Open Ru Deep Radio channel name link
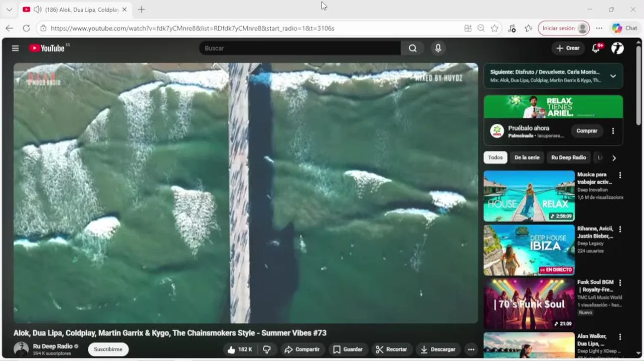This screenshot has width=644, height=361. click(53, 346)
